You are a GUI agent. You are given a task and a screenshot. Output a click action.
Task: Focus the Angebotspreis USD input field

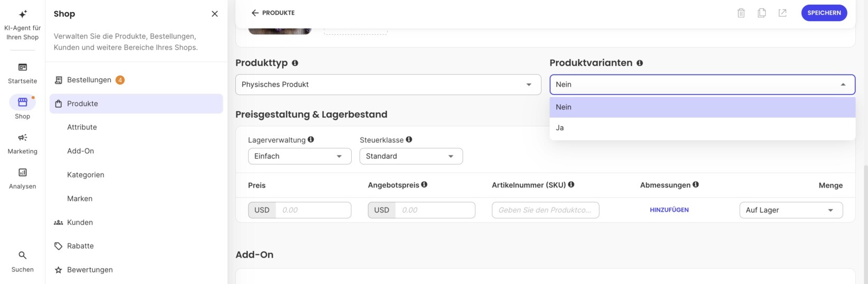[435, 210]
